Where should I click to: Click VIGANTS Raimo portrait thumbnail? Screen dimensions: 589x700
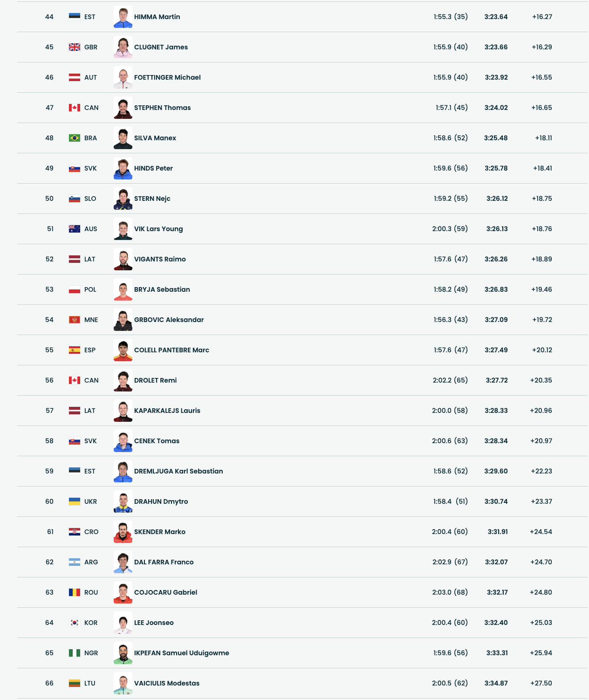(123, 259)
